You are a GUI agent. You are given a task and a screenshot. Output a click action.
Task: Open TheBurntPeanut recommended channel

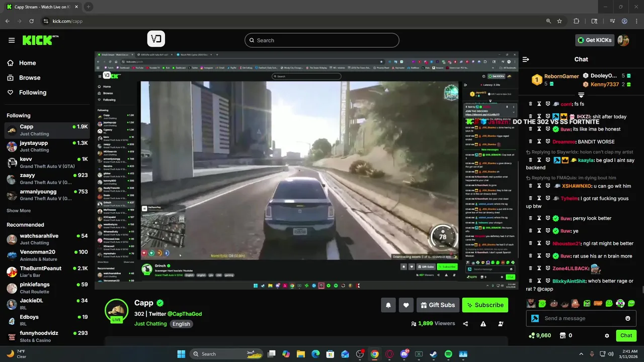[x=47, y=271]
